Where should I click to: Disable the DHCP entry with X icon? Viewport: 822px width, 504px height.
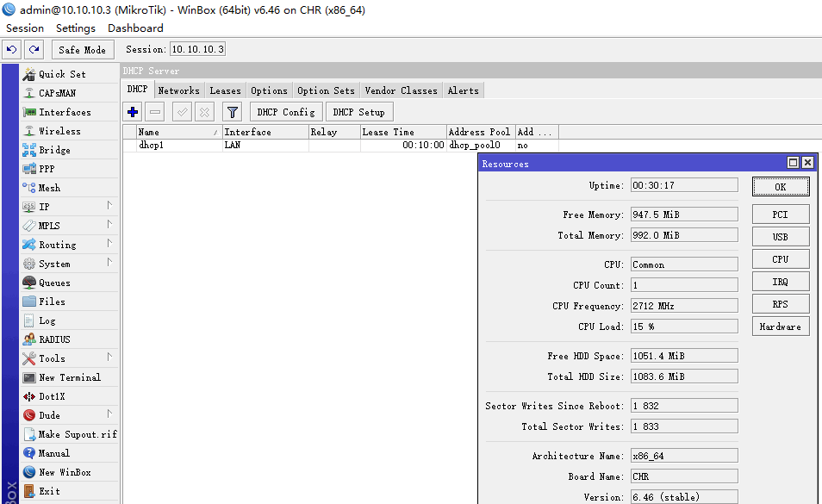(204, 112)
